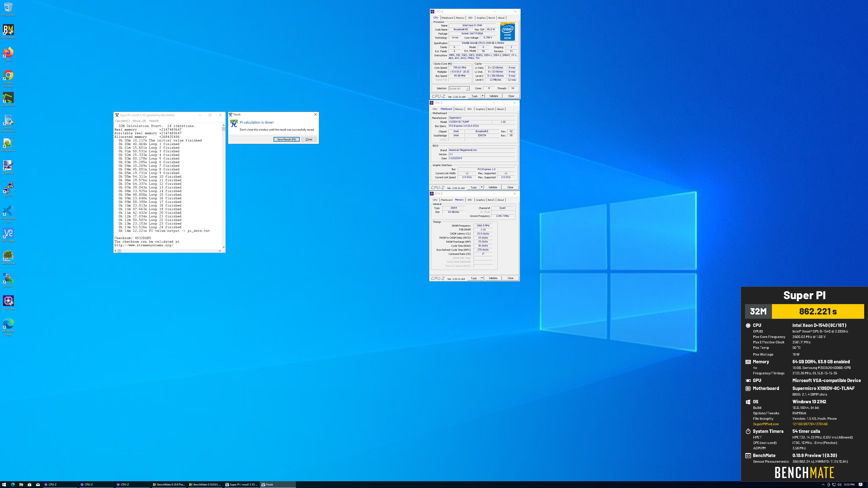Click the Intel Xeon logo in CPU-Z

[507, 32]
